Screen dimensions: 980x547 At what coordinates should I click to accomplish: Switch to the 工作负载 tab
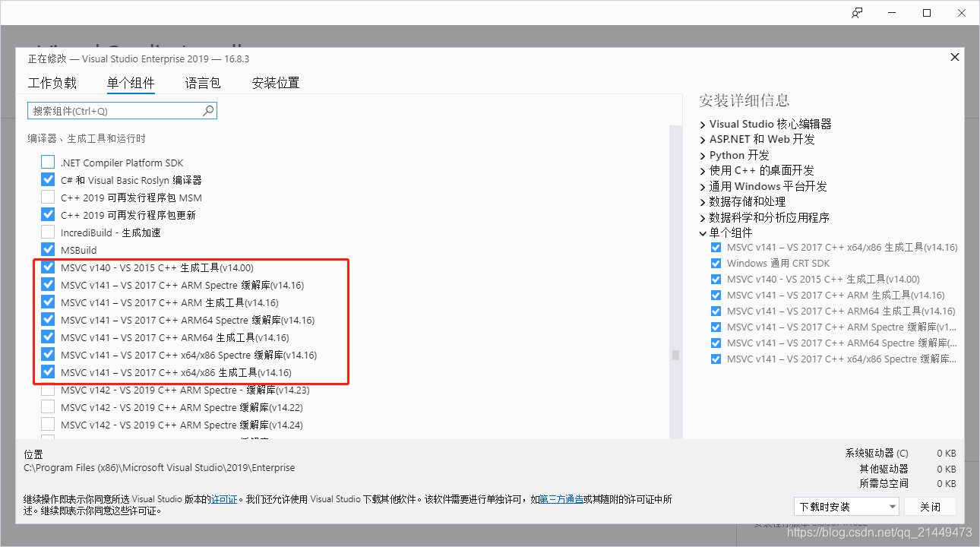point(52,83)
